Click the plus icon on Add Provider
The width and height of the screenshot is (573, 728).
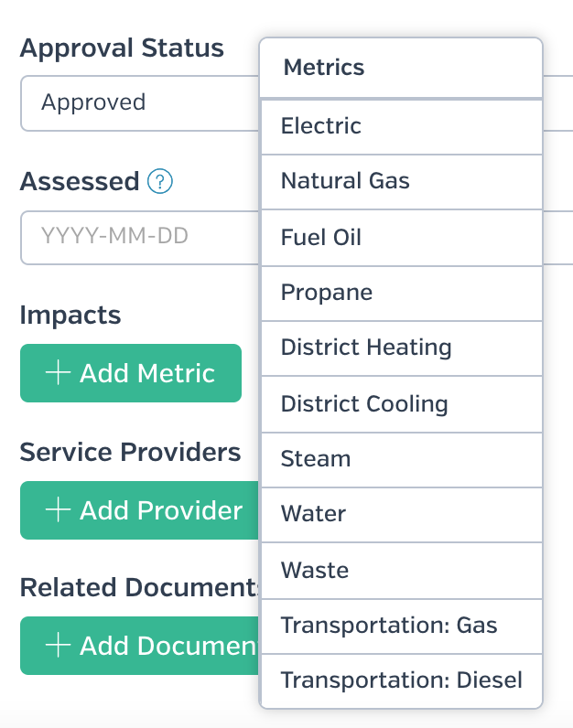tap(58, 509)
